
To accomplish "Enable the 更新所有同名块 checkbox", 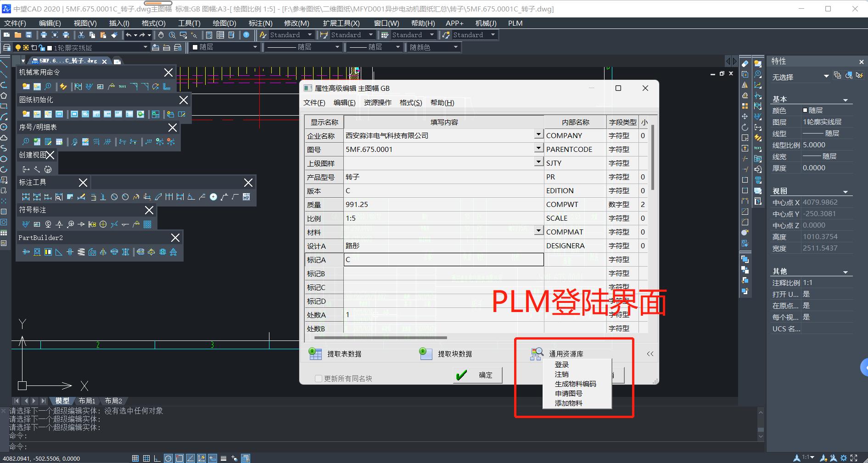I will coord(319,379).
